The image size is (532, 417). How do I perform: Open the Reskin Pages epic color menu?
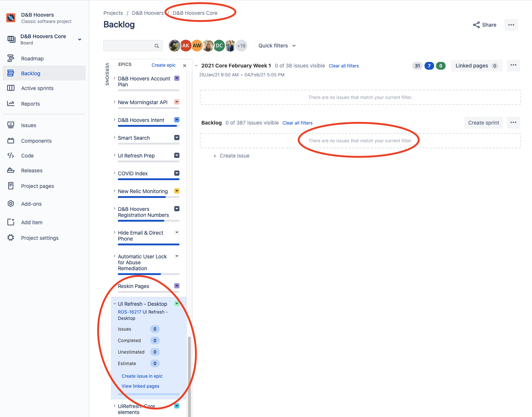point(177,286)
